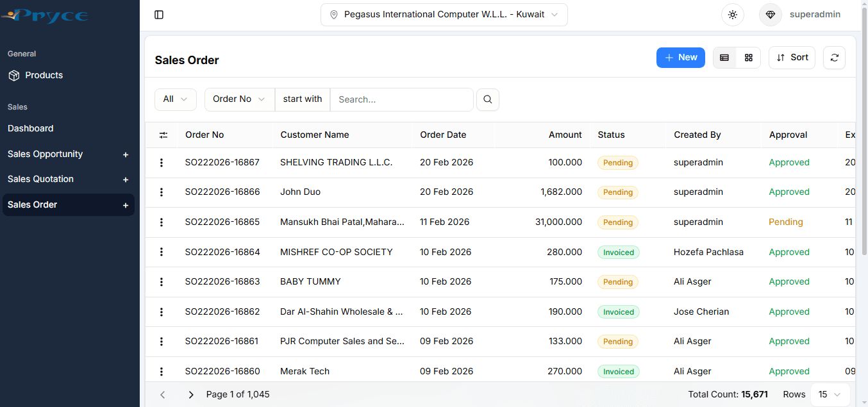868x407 pixels.
Task: Collapse the sidebar using the panel icon
Action: click(159, 14)
